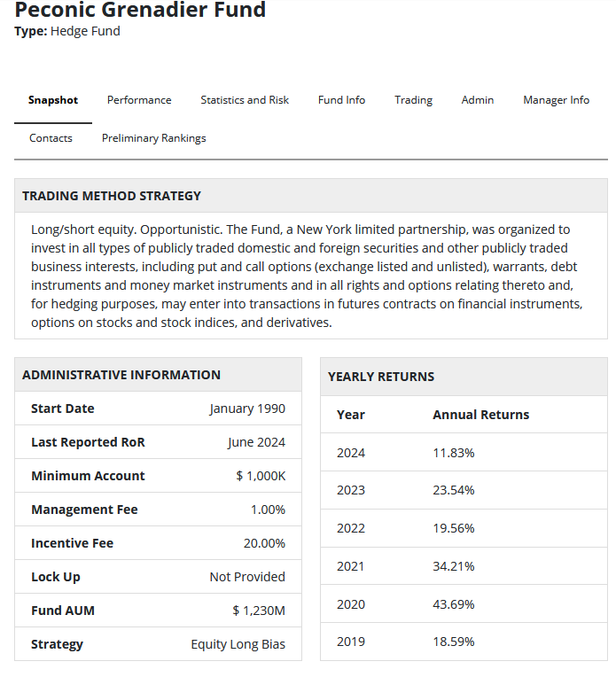
Task: Click the Yearly Returns header
Action: pos(381,377)
